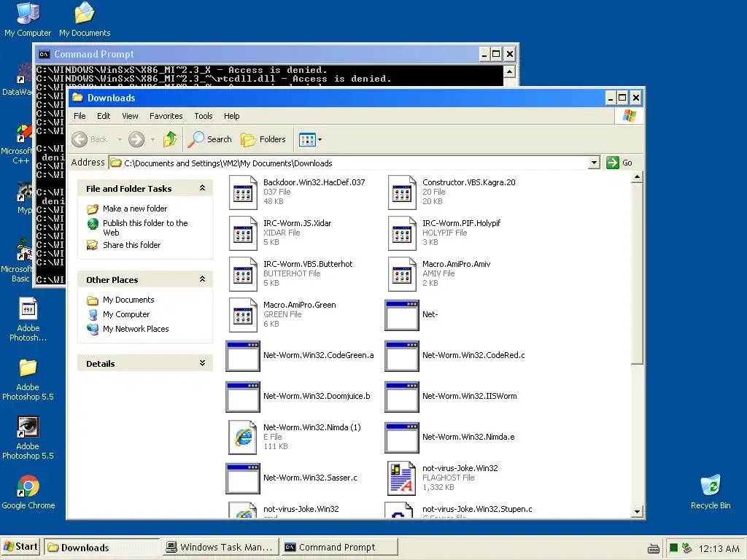747x560 pixels.
Task: Select the Adobe Photoshop 5.5 eye shortcut
Action: click(28, 438)
